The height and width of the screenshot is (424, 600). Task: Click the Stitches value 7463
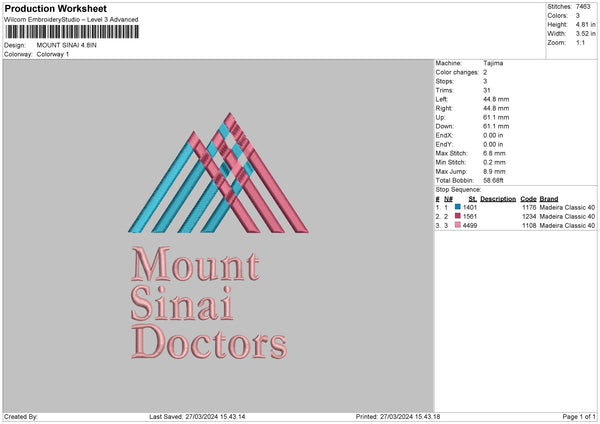coord(583,7)
